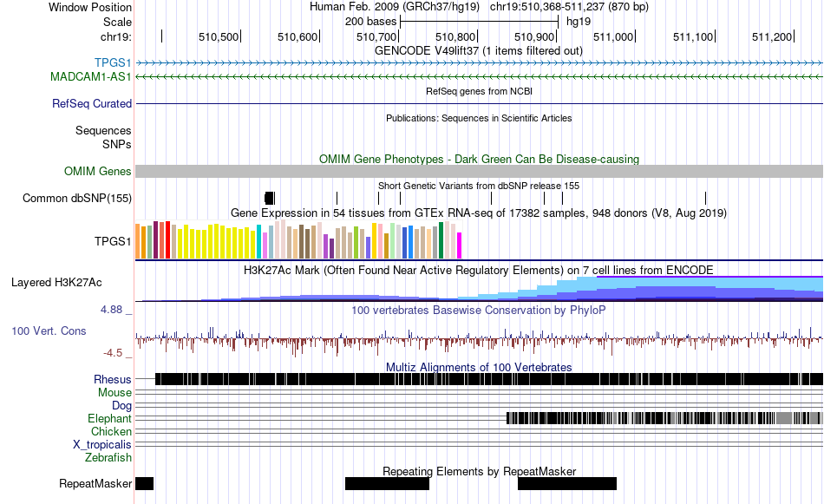Screen dimensions: 824x504
Task: Open Repeating Elements by RepeatMasker title
Action: tap(479, 471)
